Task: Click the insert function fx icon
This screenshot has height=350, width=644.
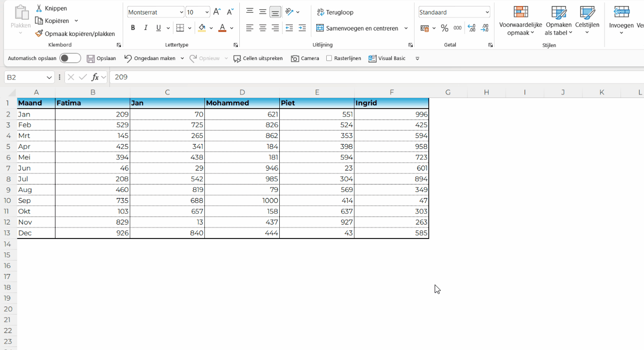Action: point(95,77)
